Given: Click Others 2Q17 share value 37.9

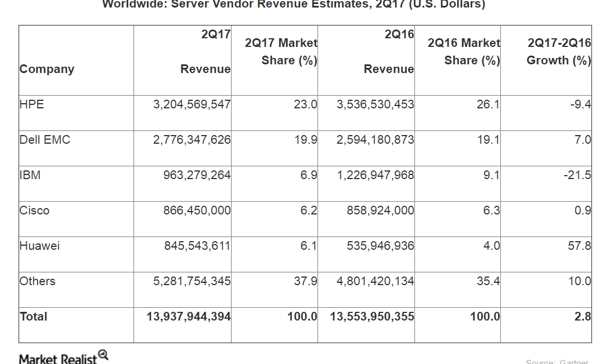Looking at the screenshot, I should coord(305,281).
